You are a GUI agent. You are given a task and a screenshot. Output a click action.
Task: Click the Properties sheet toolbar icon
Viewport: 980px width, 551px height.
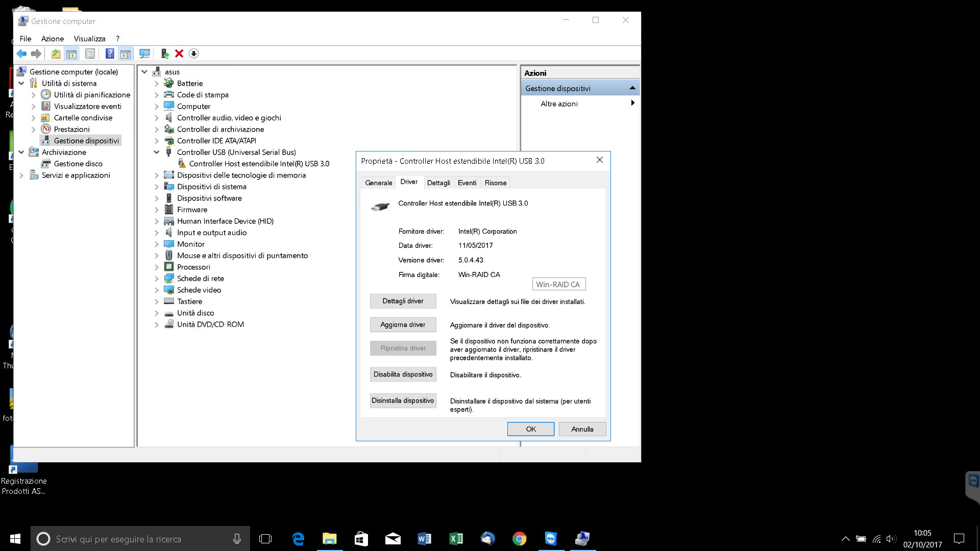[90, 54]
